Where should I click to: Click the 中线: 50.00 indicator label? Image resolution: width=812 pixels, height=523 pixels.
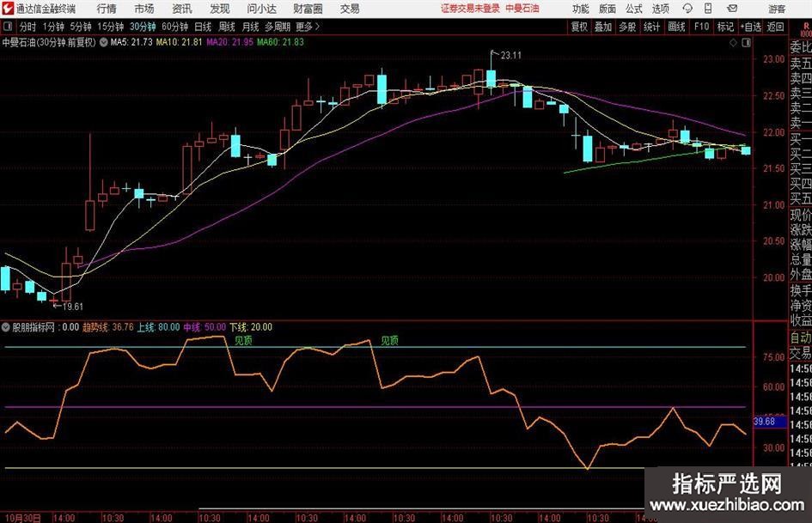click(205, 327)
